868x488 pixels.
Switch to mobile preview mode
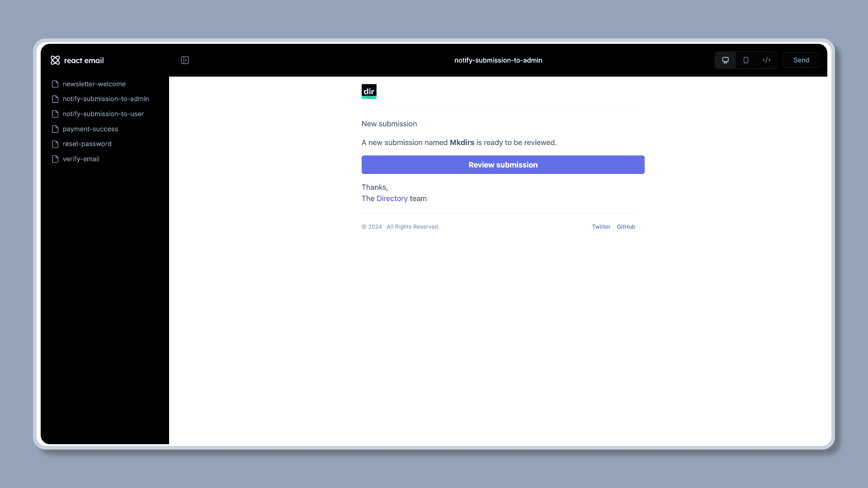(x=746, y=60)
